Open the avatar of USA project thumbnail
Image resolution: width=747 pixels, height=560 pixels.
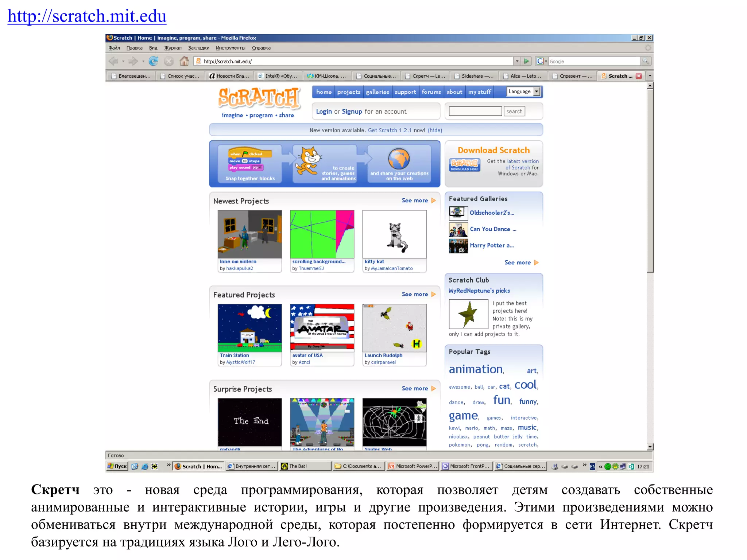coord(322,328)
